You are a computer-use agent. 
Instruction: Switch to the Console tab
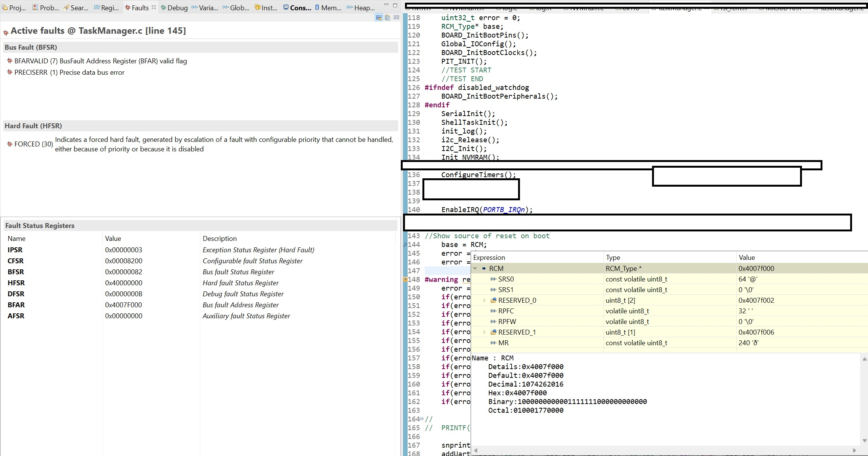297,8
